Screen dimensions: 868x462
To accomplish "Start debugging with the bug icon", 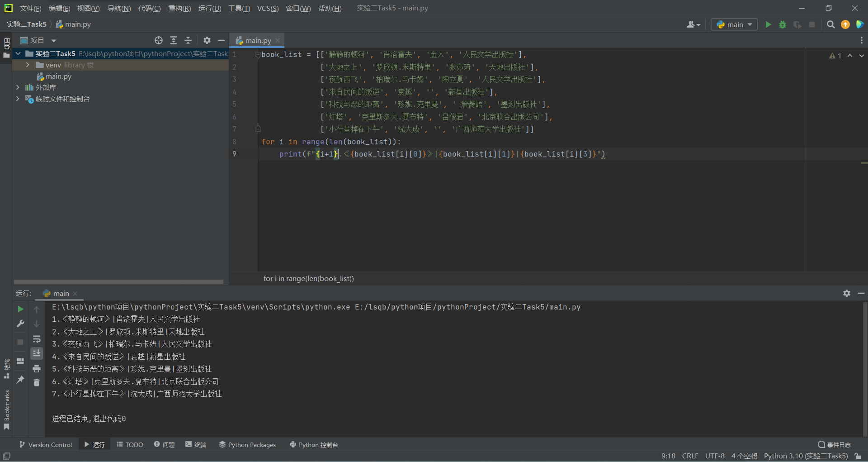I will pyautogui.click(x=783, y=24).
